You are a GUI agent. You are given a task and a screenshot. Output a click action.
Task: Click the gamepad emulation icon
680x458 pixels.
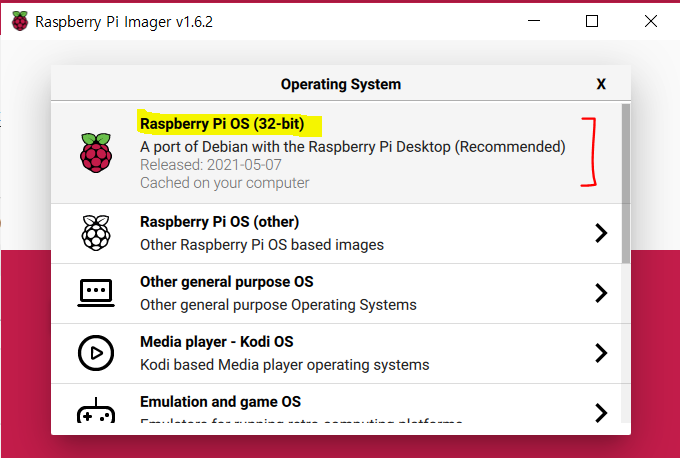pos(96,410)
